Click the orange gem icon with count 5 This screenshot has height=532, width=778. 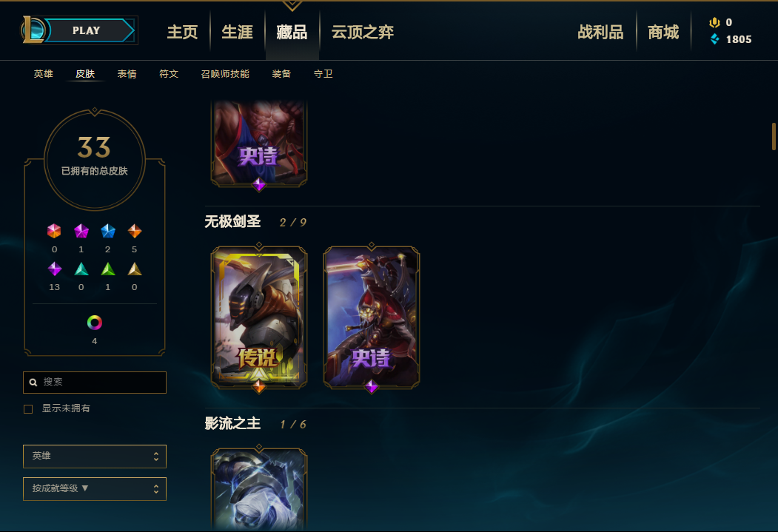pyautogui.click(x=135, y=231)
